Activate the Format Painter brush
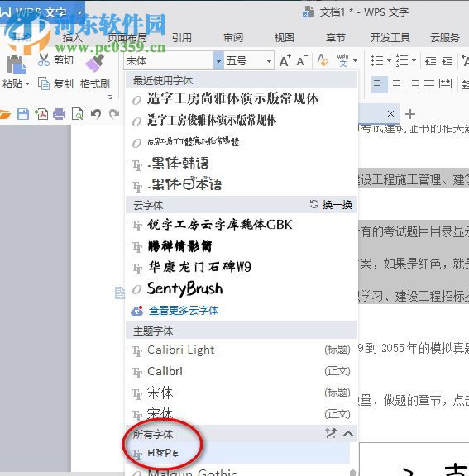Image resolution: width=469 pixels, height=476 pixels. pos(95,63)
